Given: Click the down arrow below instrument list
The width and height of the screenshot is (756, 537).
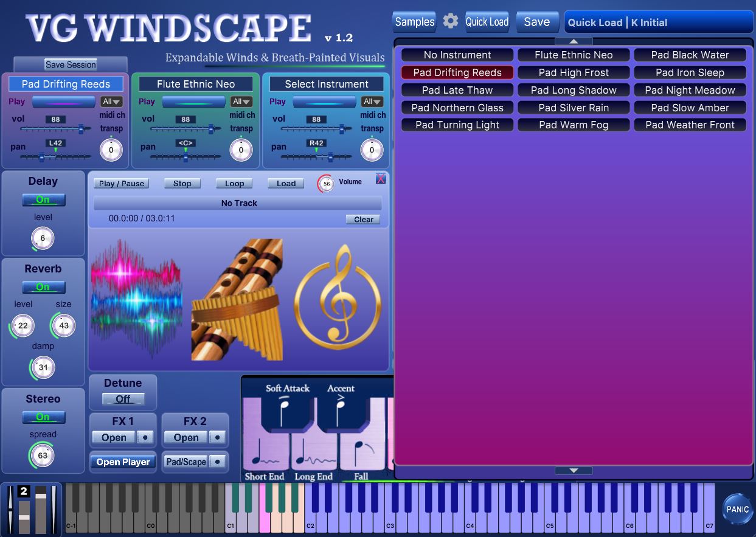Looking at the screenshot, I should click(574, 470).
